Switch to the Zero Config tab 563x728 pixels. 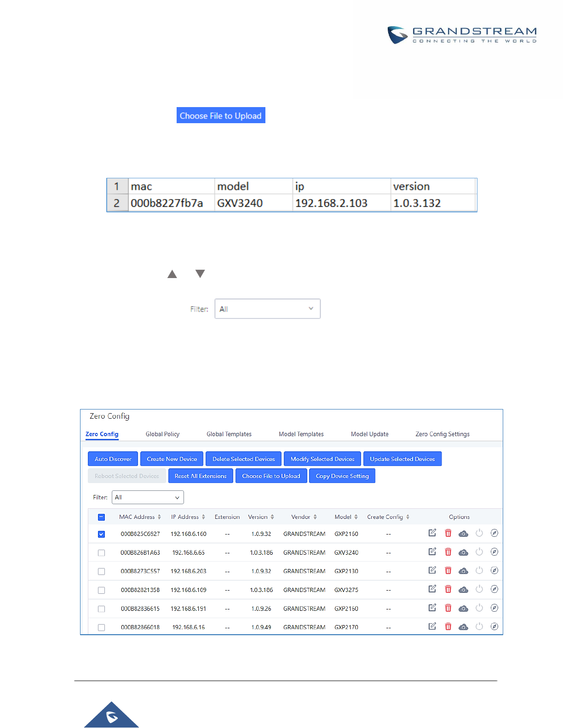pos(102,434)
